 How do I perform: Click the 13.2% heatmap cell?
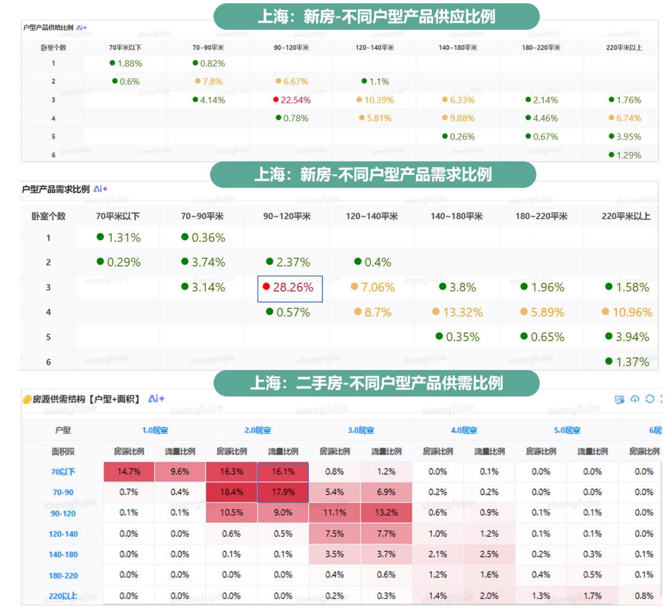[386, 513]
